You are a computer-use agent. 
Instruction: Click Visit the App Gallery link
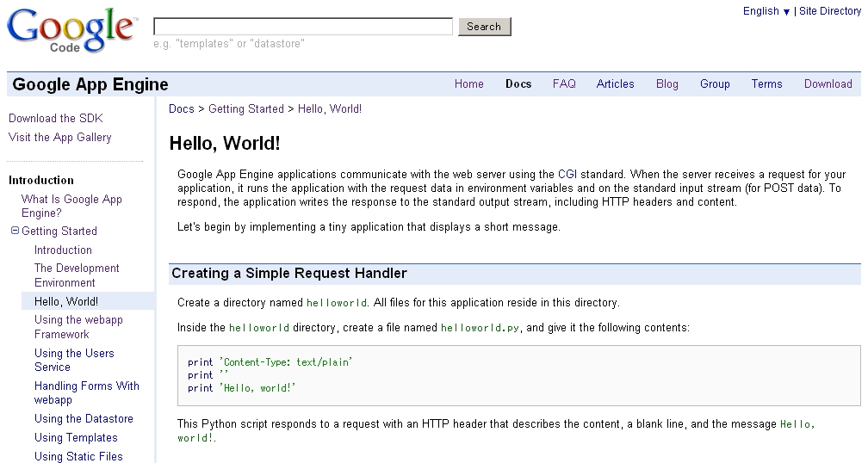(x=59, y=137)
